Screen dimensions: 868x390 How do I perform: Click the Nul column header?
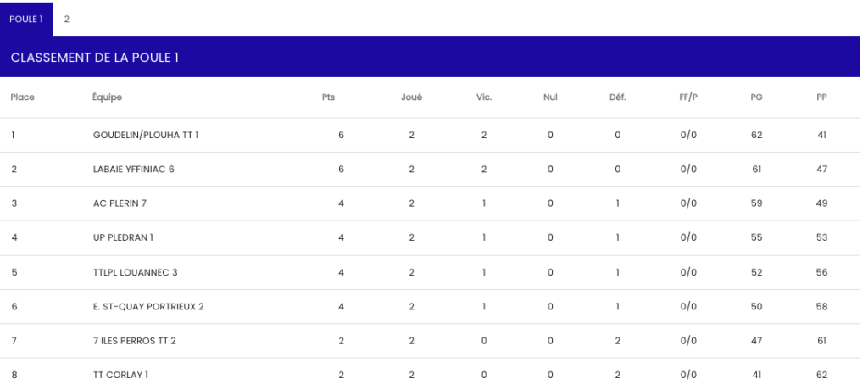550,97
